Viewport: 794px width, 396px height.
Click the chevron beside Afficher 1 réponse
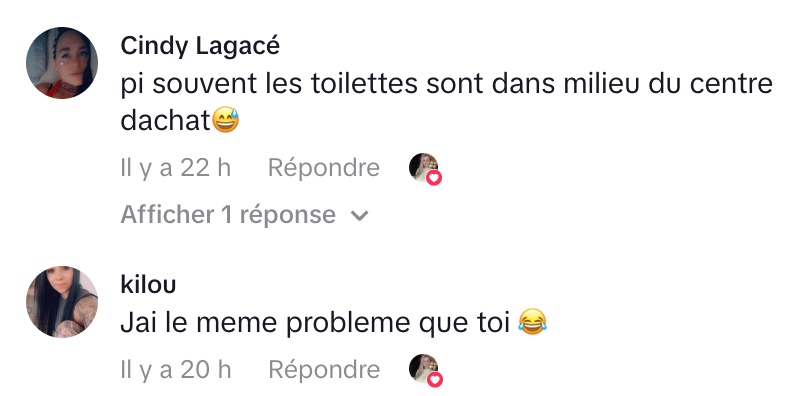tap(360, 216)
